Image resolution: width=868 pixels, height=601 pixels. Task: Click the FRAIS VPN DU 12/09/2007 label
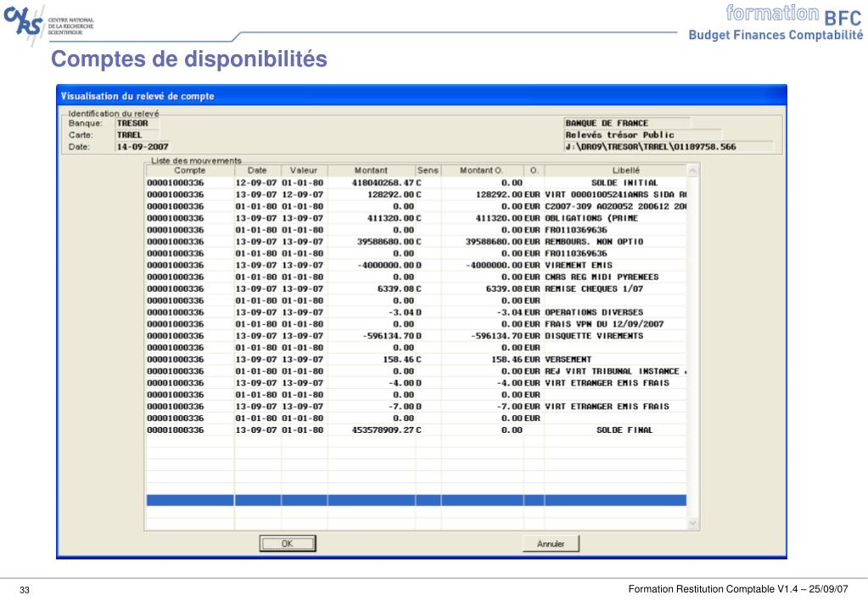point(604,324)
